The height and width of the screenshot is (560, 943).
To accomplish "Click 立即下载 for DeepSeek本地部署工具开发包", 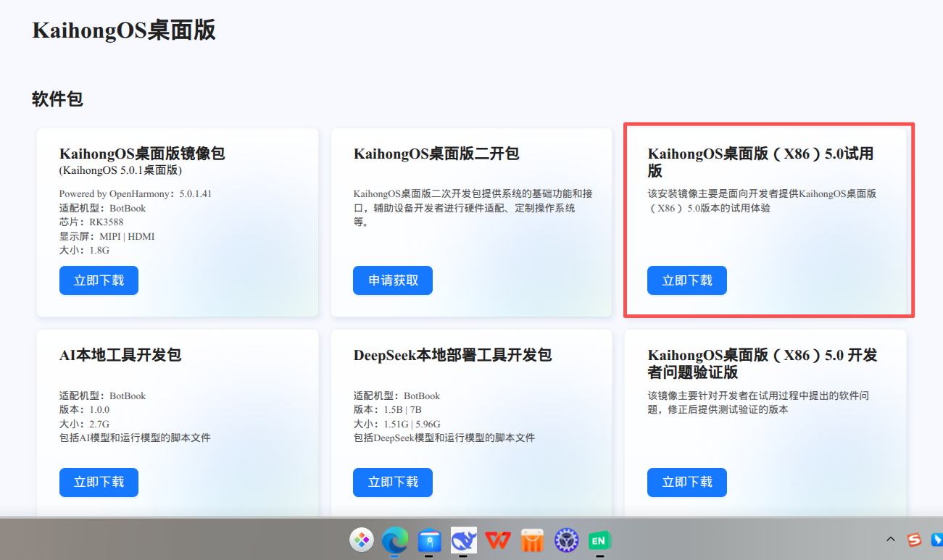I will pos(393,482).
